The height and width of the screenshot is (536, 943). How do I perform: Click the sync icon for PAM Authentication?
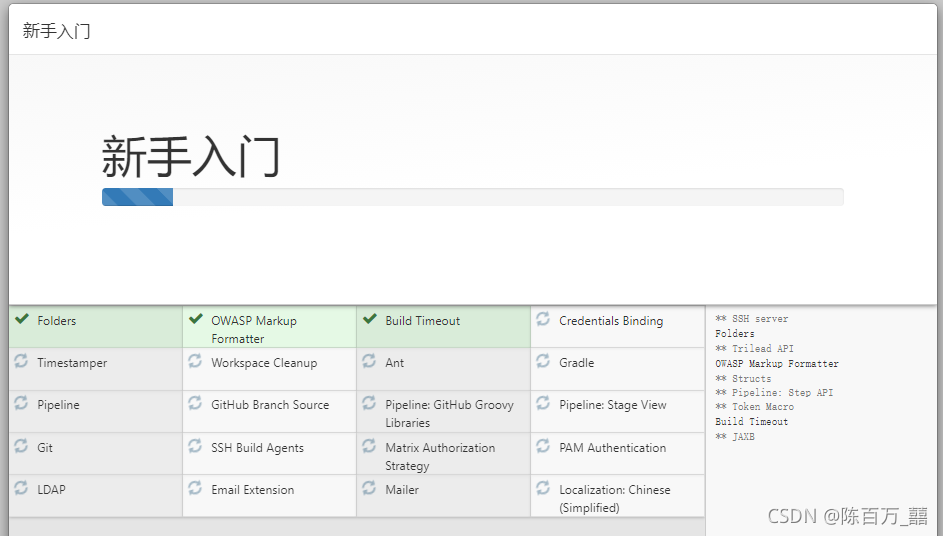tap(543, 446)
